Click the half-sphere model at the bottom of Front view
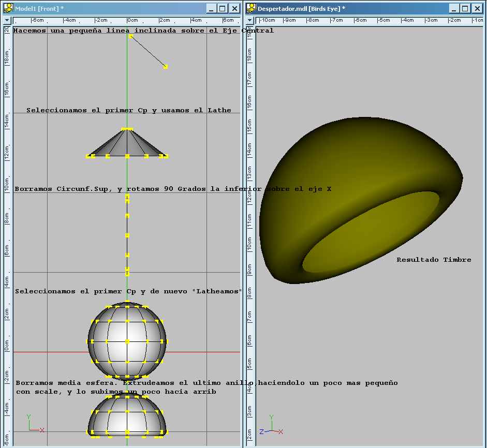The image size is (487, 448). tap(127, 415)
